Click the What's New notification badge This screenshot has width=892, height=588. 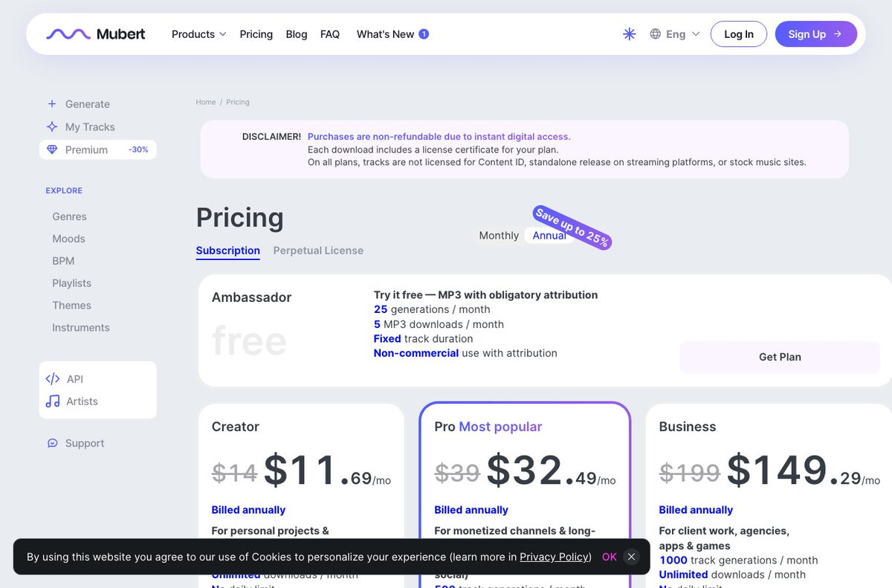(424, 34)
